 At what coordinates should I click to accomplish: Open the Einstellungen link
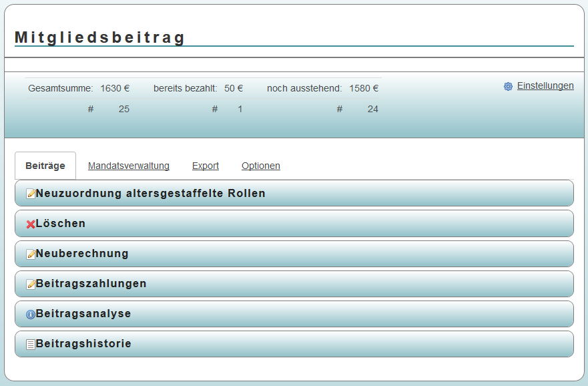coord(545,85)
